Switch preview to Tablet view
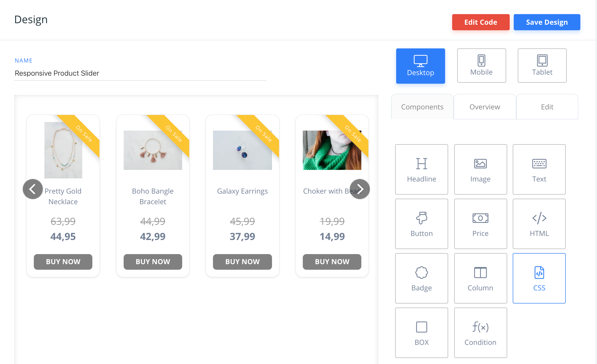This screenshot has height=364, width=597. [x=542, y=65]
